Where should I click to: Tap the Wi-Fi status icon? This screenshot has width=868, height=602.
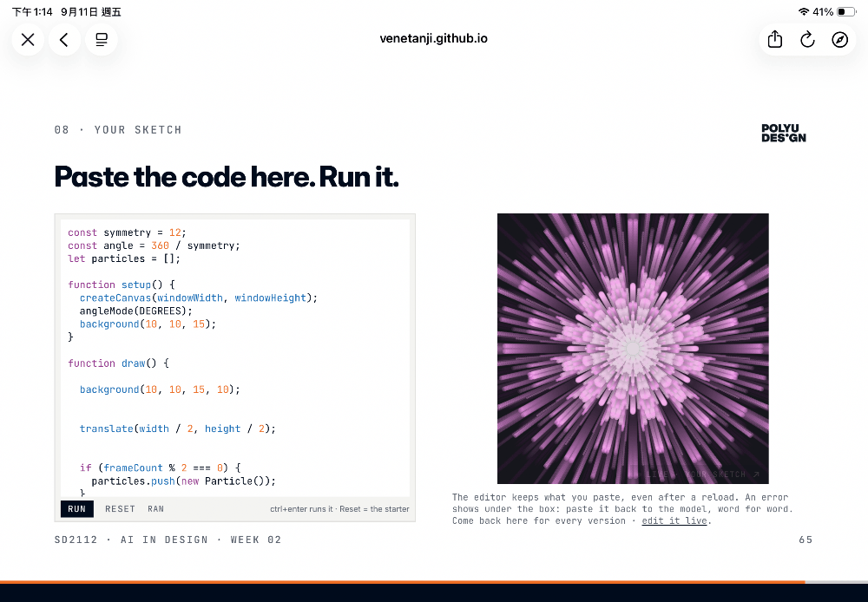click(804, 11)
